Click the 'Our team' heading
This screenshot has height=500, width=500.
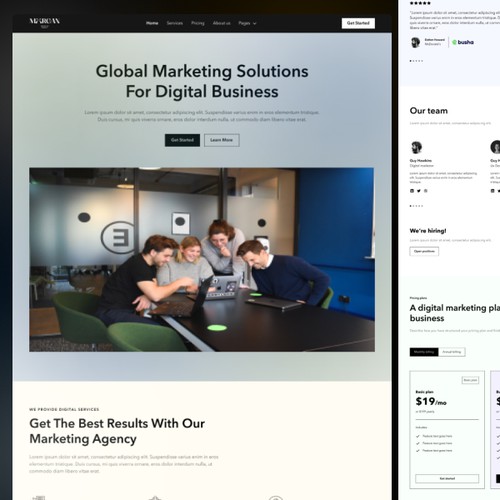click(x=429, y=111)
